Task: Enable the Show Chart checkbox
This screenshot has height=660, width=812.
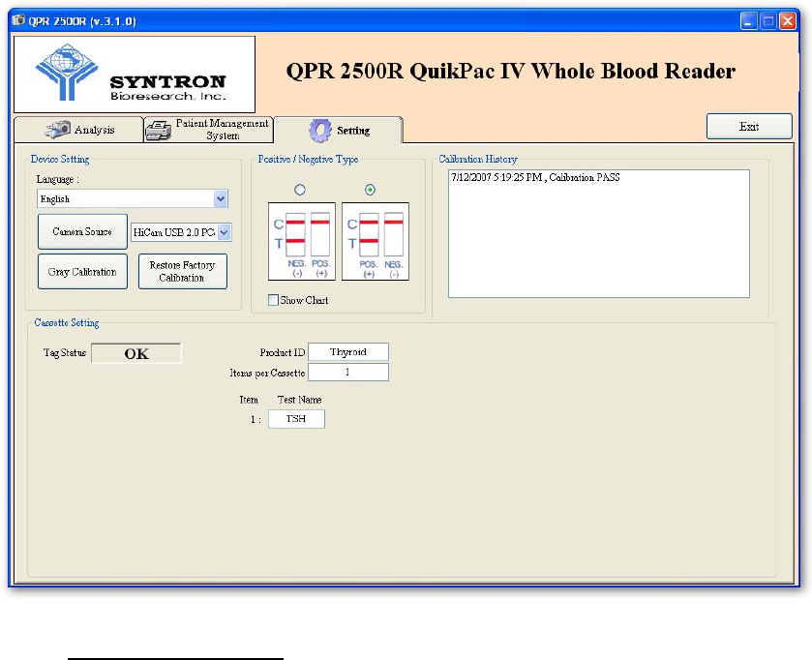Action: pyautogui.click(x=273, y=300)
